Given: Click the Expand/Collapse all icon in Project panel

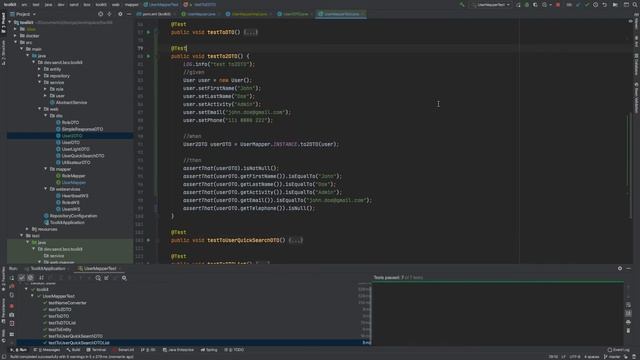Looking at the screenshot, I should pos(109,14).
